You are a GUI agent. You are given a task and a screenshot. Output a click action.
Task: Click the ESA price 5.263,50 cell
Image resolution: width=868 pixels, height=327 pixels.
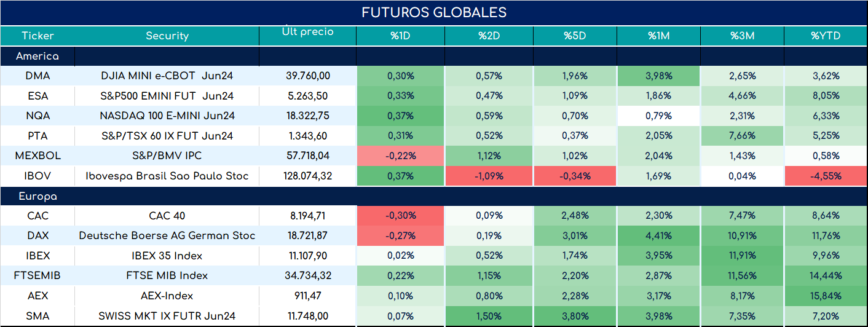point(307,96)
